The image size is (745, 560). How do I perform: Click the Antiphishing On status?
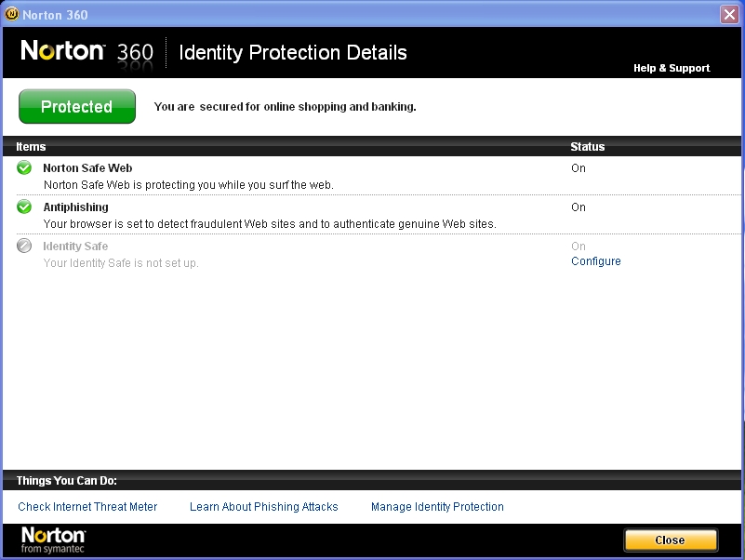(579, 207)
